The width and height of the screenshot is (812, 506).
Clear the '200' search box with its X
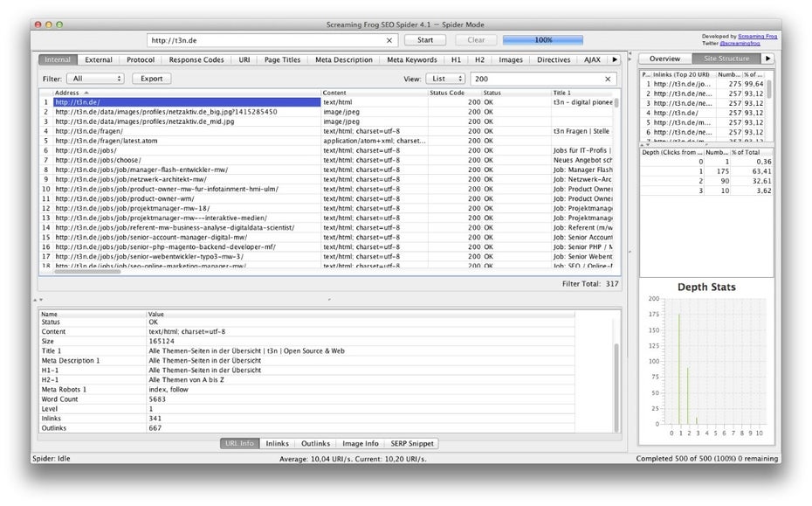tap(608, 79)
